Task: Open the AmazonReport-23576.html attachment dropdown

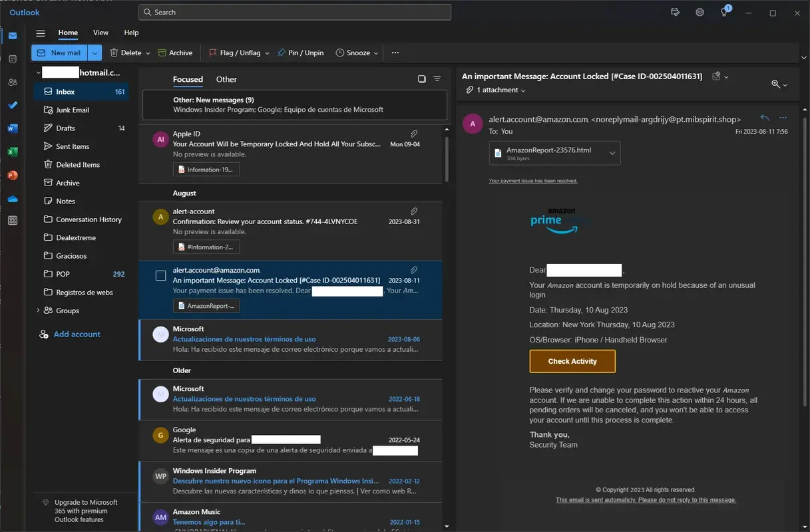Action: coord(612,152)
